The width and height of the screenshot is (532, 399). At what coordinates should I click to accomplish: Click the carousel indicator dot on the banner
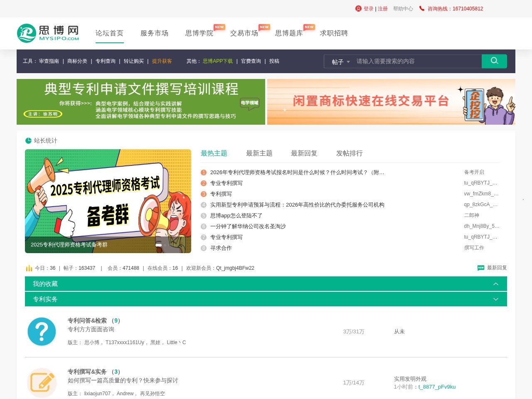159,245
